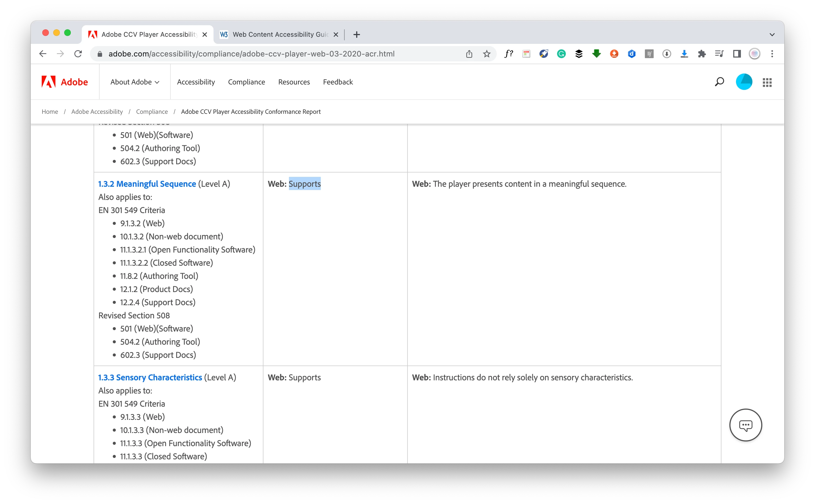The width and height of the screenshot is (815, 504).
Task: Open the 1.3.2 Meaningful Sequence link
Action: 147,184
